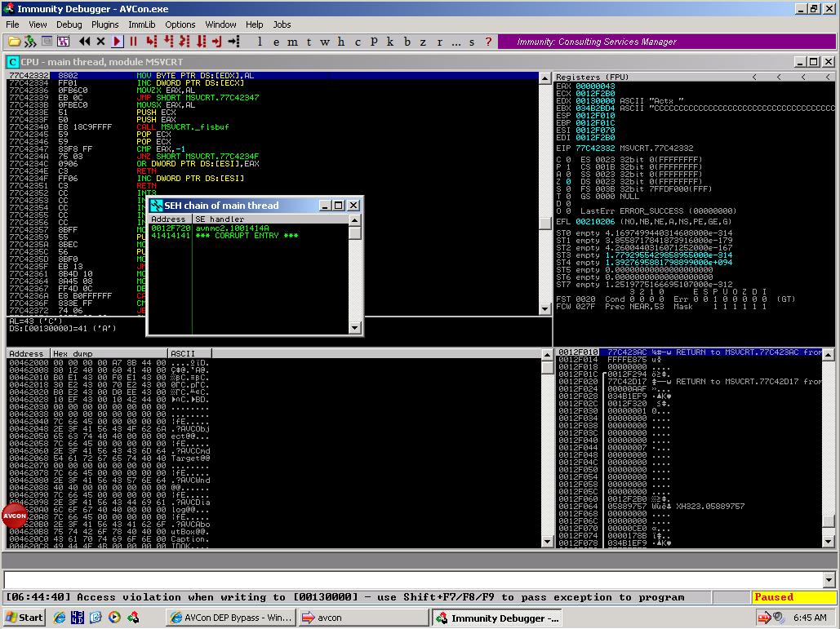Click the Step into icon

(x=153, y=42)
